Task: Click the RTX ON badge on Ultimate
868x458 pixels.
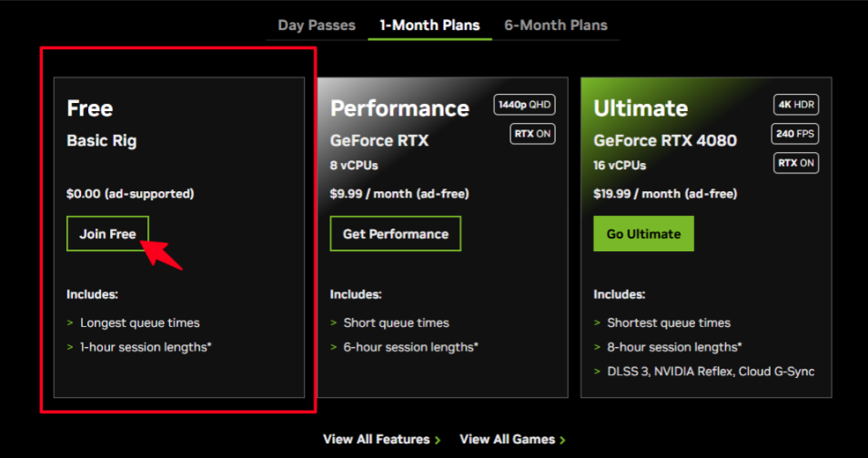Action: [x=796, y=163]
